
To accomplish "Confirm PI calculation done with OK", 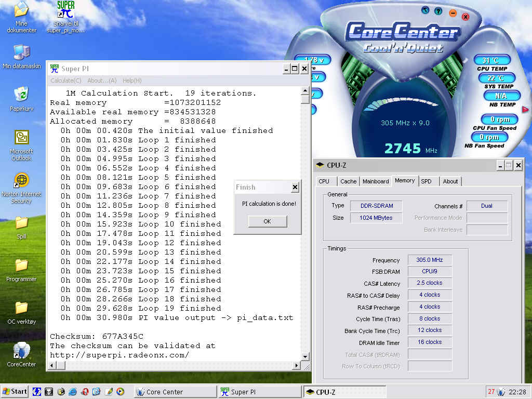I will pos(268,221).
